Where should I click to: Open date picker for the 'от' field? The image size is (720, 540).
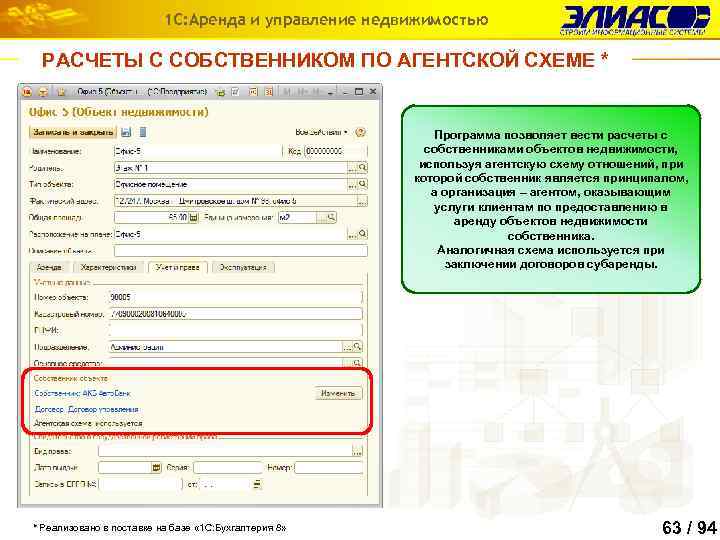(258, 484)
